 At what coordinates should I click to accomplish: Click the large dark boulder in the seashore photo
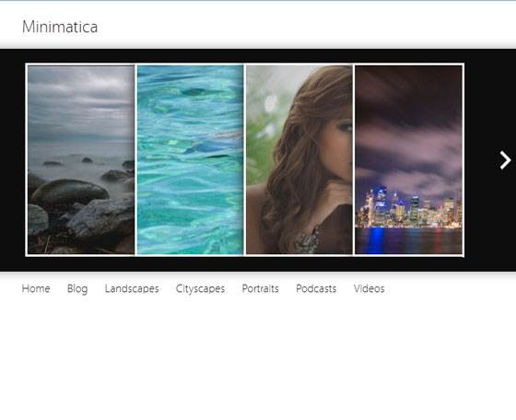coord(70,193)
